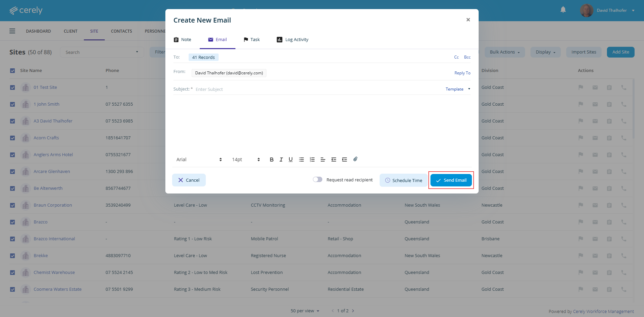This screenshot has width=644, height=317.
Task: Open notifications bell
Action: (x=563, y=10)
